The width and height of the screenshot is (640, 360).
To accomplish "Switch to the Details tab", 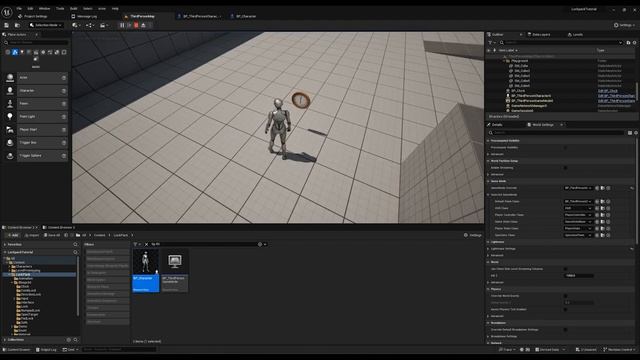I will 495,124.
